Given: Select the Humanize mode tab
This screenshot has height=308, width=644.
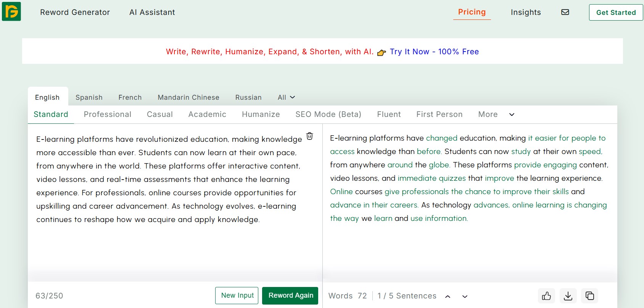Looking at the screenshot, I should tap(261, 114).
